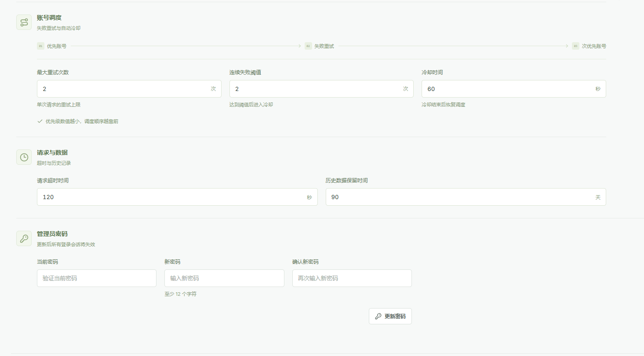
Task: Click the 达到阈值后进入冷却 hint text
Action: pos(251,105)
